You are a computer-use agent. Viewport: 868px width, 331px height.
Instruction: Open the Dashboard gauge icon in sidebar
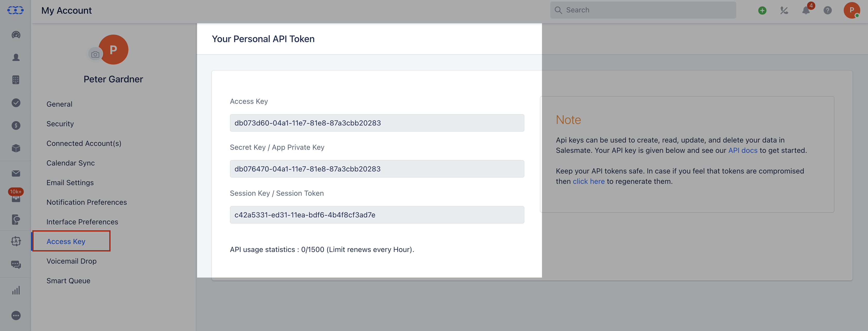coord(16,35)
